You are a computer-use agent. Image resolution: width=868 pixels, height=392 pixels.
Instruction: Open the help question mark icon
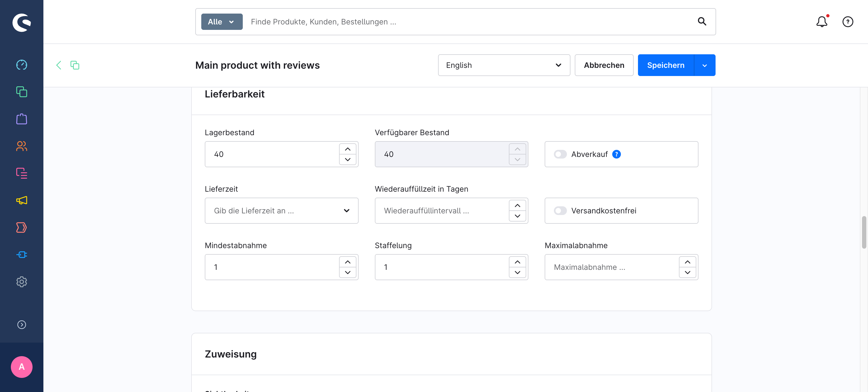coord(847,22)
